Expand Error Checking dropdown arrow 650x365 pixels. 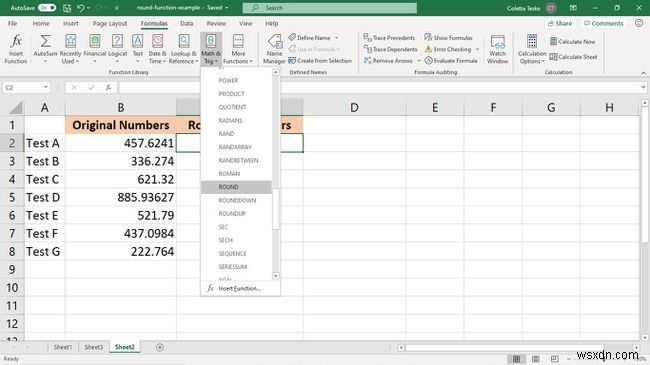(x=478, y=49)
